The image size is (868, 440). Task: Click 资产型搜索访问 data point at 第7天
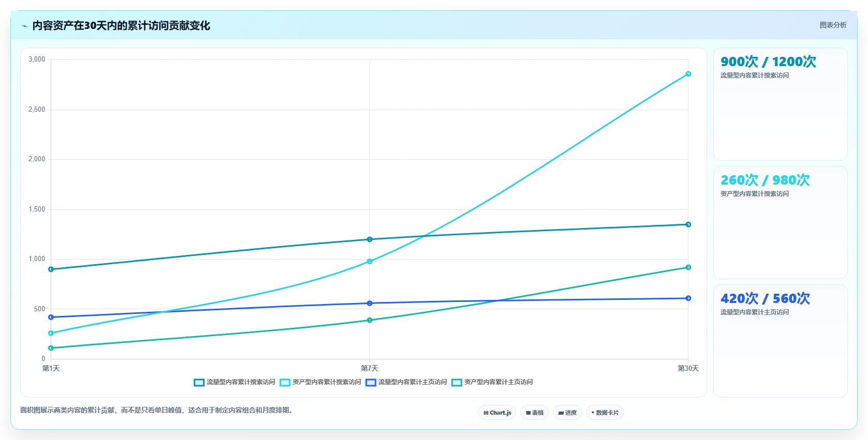[x=369, y=262]
